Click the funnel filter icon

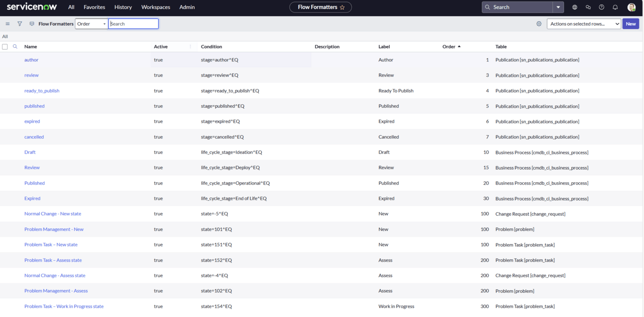click(x=20, y=24)
